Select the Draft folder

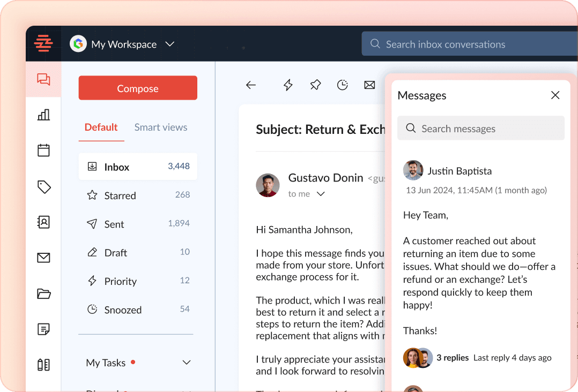pos(138,252)
